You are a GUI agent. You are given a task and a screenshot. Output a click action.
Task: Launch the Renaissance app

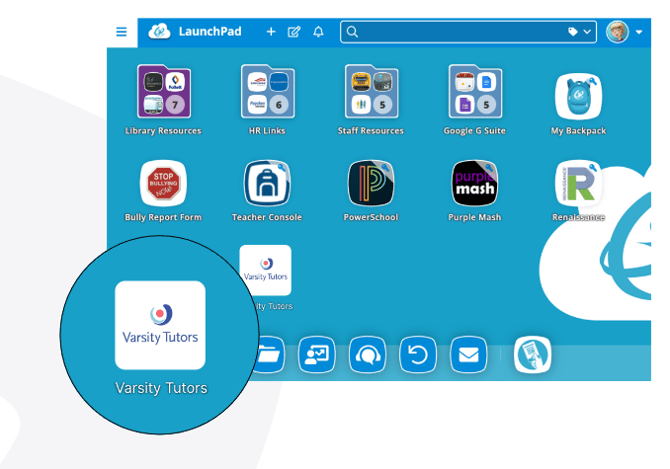click(x=579, y=183)
